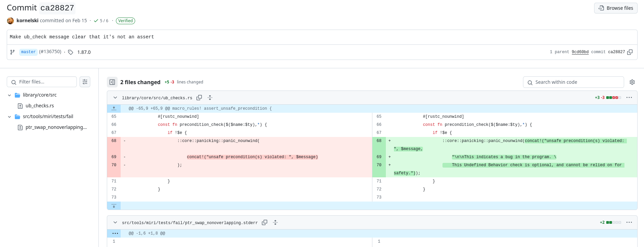
Task: Open file filter options icon
Action: point(85,82)
